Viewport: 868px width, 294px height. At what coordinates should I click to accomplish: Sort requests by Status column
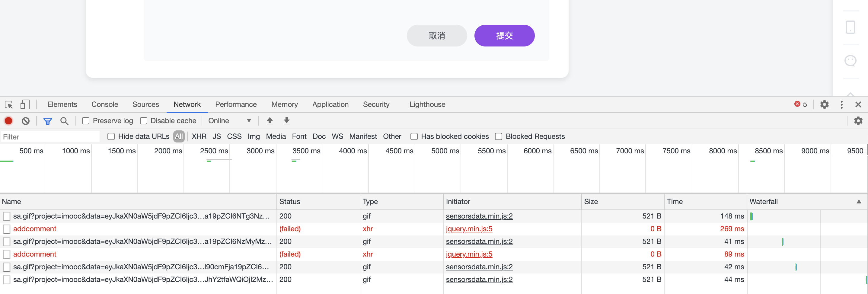(318, 202)
